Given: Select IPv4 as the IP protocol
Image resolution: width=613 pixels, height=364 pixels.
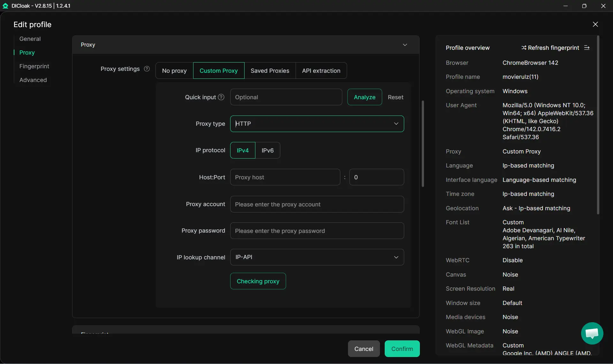Looking at the screenshot, I should point(243,150).
